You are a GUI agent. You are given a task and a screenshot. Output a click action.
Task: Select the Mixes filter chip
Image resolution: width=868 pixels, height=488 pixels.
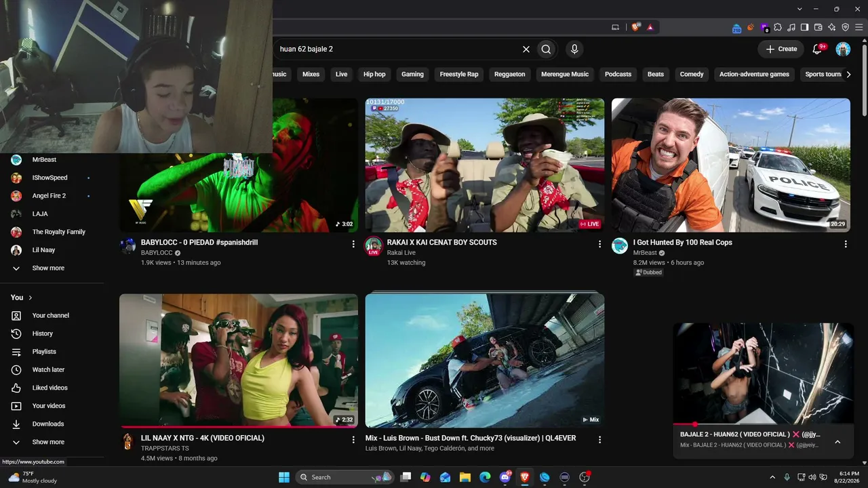(311, 74)
